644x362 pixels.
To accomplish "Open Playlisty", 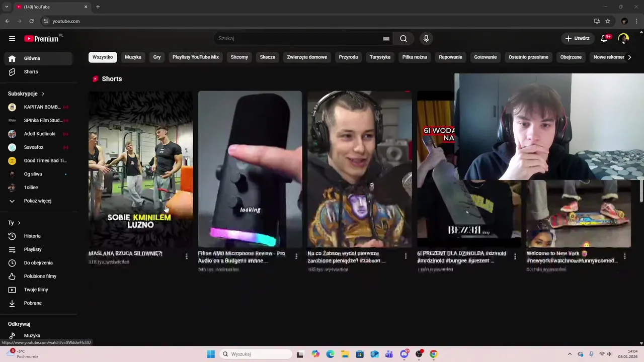I will [39, 249].
